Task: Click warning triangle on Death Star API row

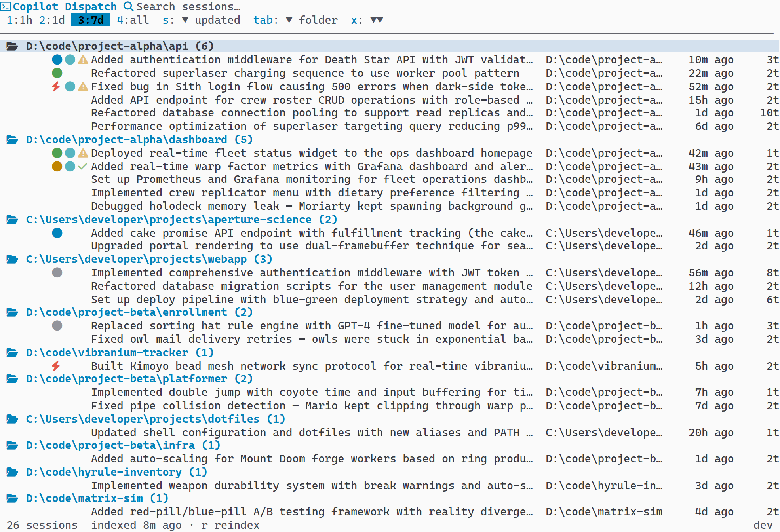Action: coord(83,60)
